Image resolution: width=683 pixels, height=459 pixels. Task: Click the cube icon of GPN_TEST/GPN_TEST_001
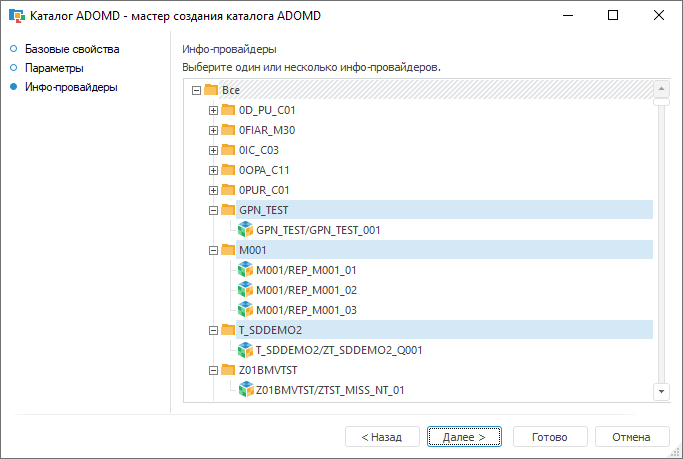point(246,230)
